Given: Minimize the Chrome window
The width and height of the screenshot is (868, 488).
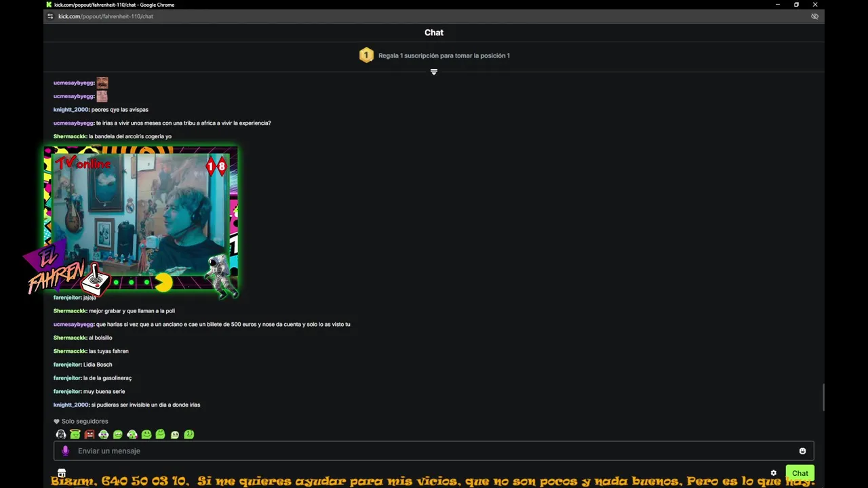Looking at the screenshot, I should click(x=777, y=5).
